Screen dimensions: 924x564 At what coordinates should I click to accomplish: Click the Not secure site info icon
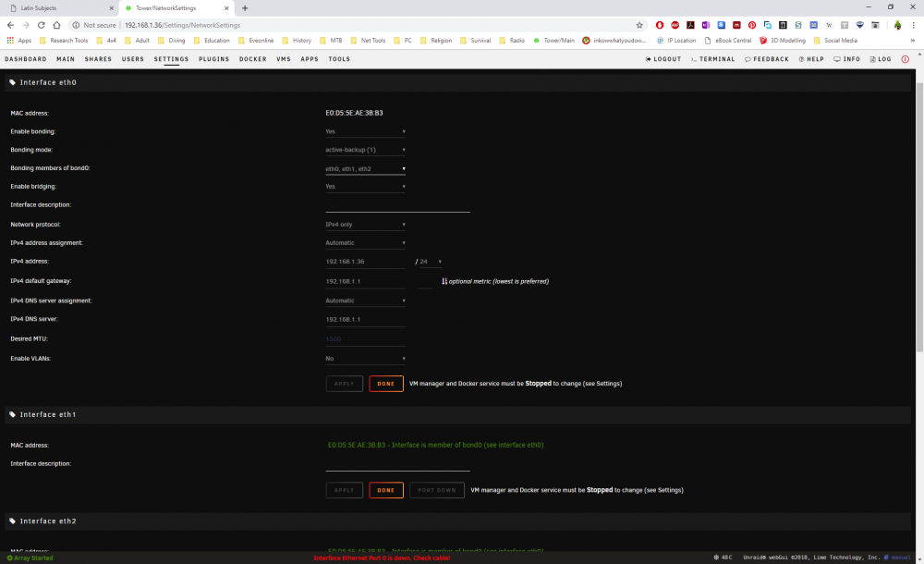click(x=76, y=25)
